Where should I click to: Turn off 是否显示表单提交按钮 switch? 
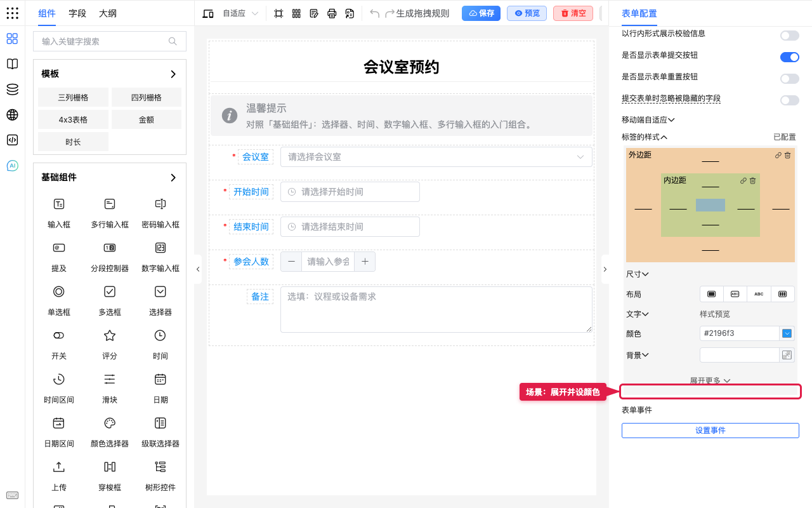[x=790, y=57]
